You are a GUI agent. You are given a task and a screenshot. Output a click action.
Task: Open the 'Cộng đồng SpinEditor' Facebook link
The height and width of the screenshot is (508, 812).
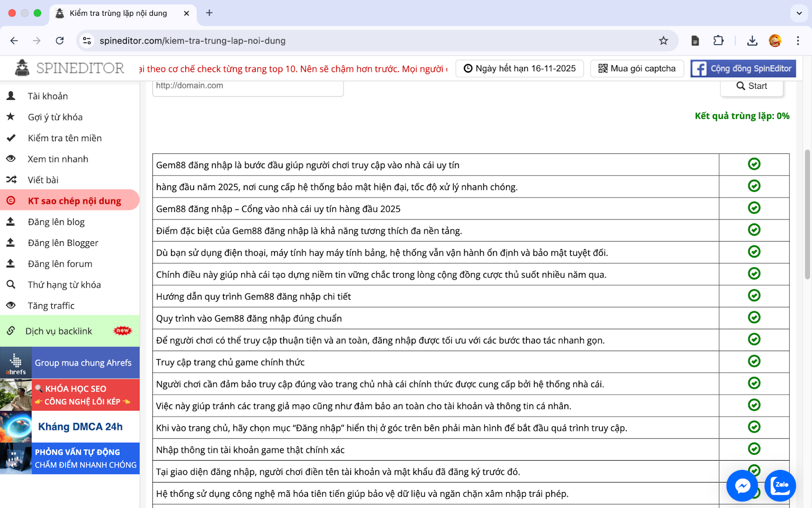click(x=743, y=69)
